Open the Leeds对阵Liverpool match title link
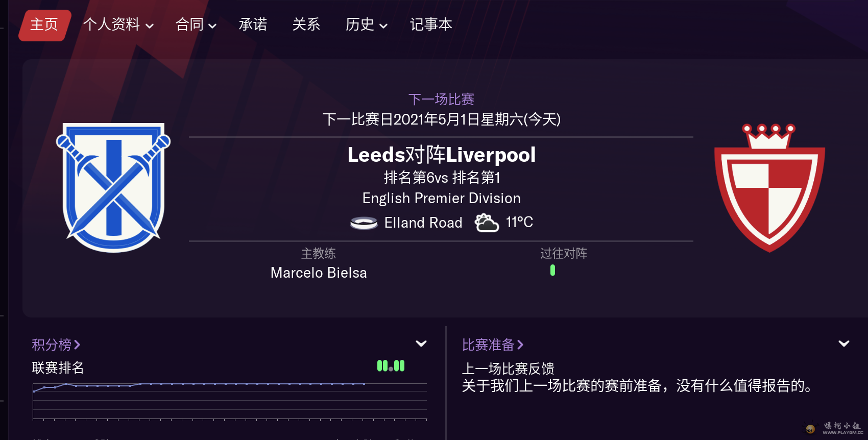This screenshot has width=868, height=440. point(442,155)
